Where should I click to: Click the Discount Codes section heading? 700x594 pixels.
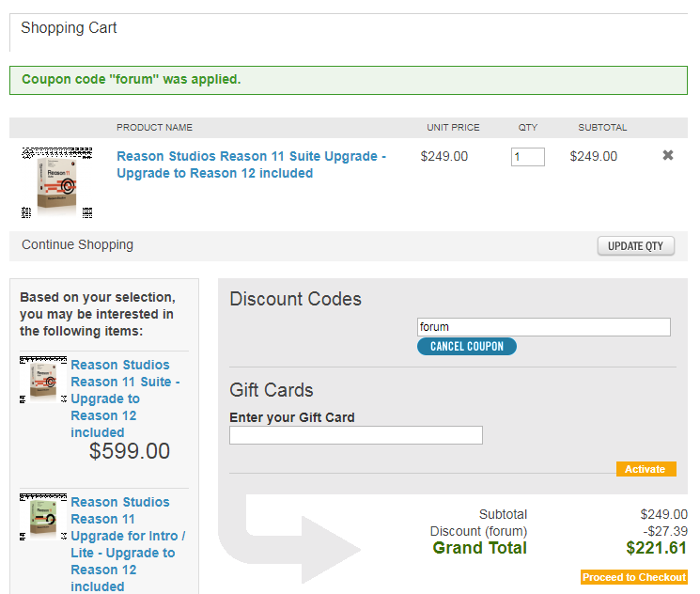coord(296,299)
